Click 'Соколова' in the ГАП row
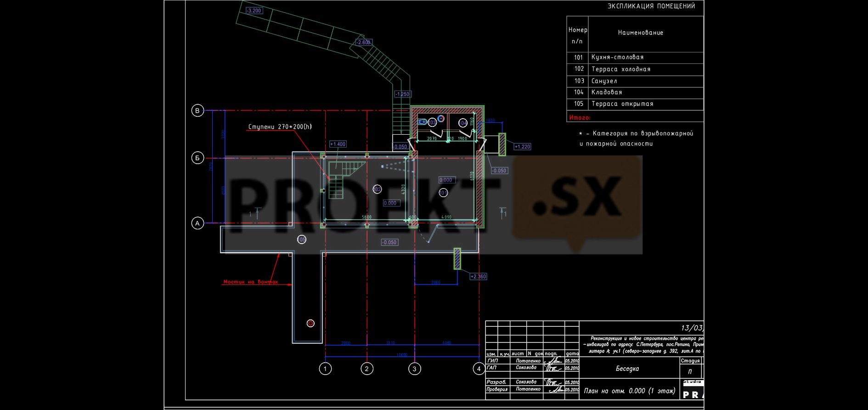868x410 pixels. coord(526,367)
